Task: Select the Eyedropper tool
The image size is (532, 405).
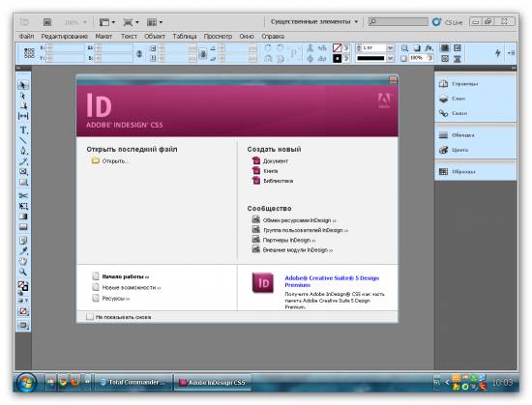Action: [x=23, y=251]
